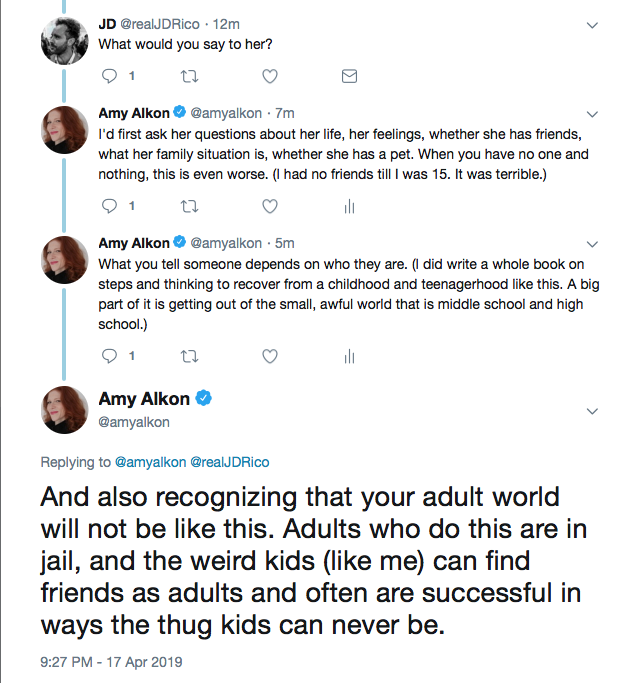The width and height of the screenshot is (639, 683).
Task: View analytics for Amy's 5m tweet
Action: (349, 355)
